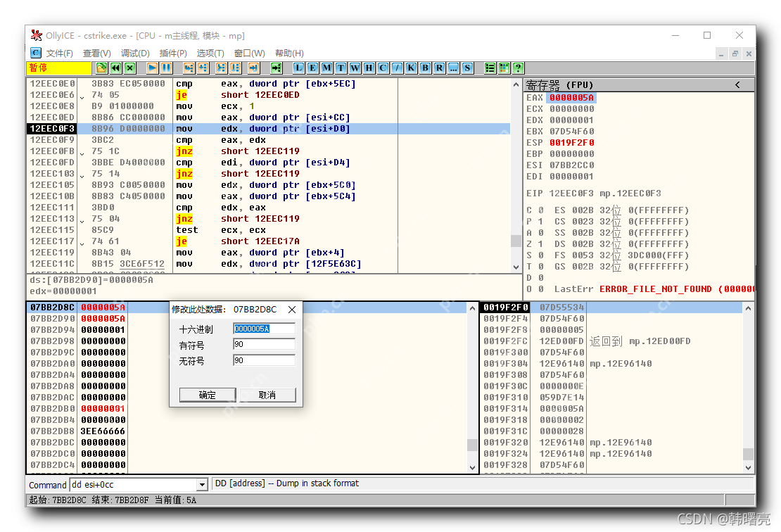Image resolution: width=781 pixels, height=532 pixels.
Task: Open a file with the open-folder toolbar icon
Action: tap(101, 68)
